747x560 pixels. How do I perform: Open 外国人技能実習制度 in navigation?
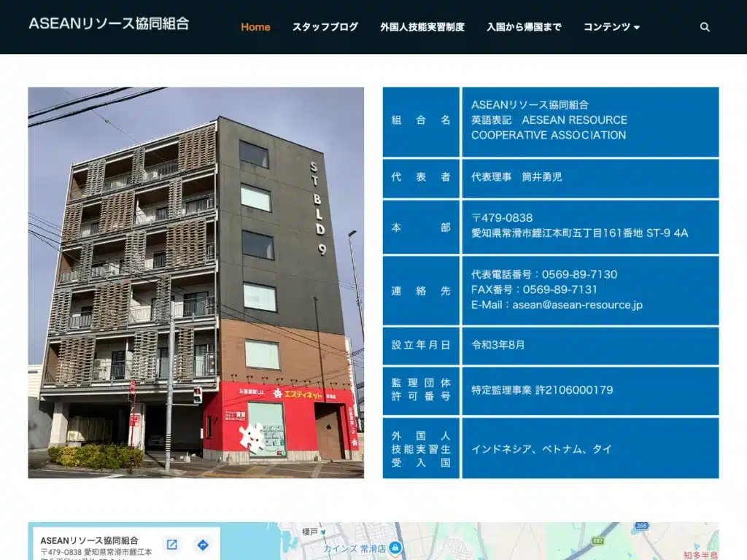tap(422, 27)
